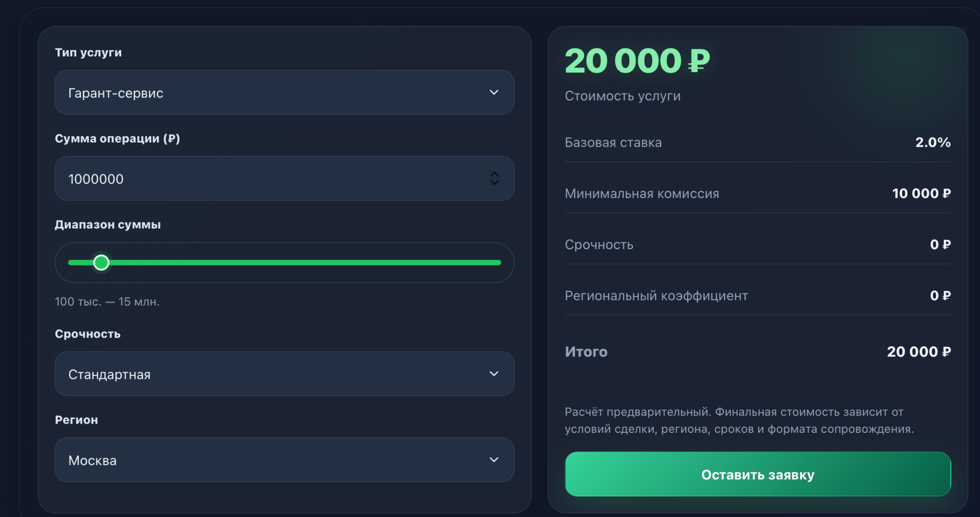Screen dimensions: 980x517
Task: Click the chevron arrow in Стандартная field
Action: click(x=494, y=374)
